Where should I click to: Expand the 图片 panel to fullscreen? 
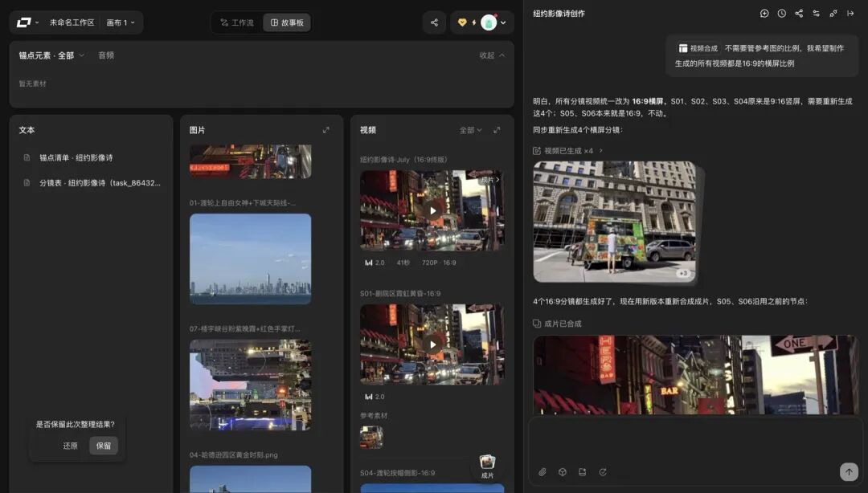tap(326, 130)
